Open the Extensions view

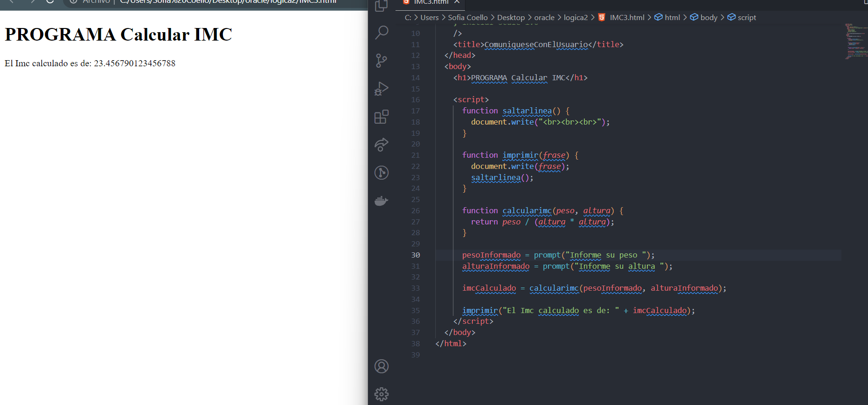(x=382, y=117)
